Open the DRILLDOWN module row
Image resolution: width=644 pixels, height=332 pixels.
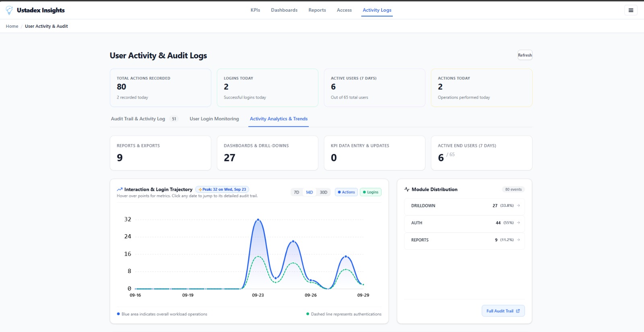pos(464,206)
